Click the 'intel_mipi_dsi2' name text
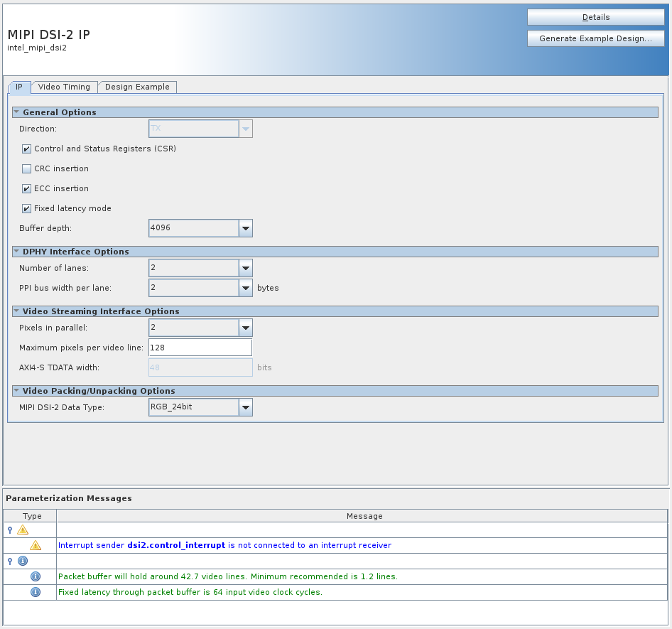672x629 pixels. 37,48
